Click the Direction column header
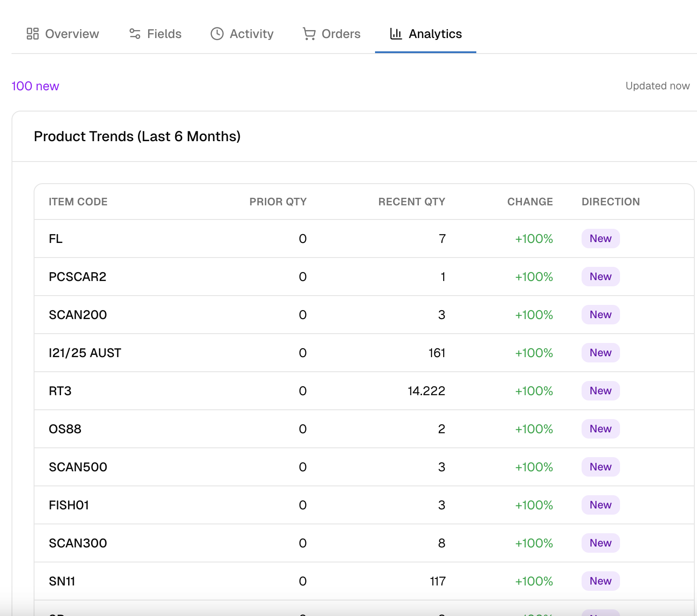The height and width of the screenshot is (616, 697). [x=610, y=202]
